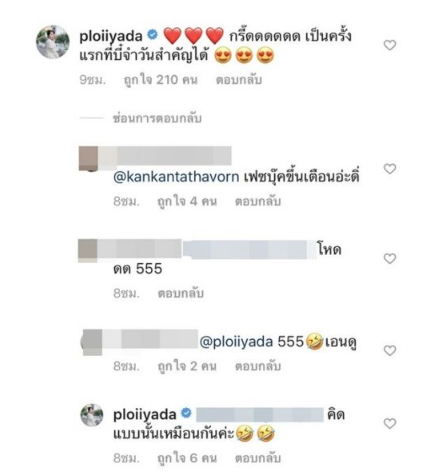
Task: Reply to the โหดดด 555 comment
Action: click(180, 293)
